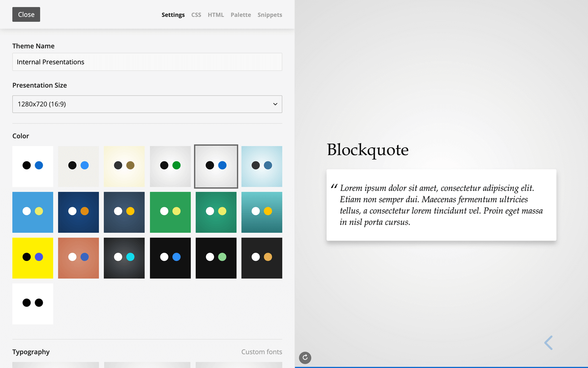Open the Snippets tab

click(x=269, y=15)
